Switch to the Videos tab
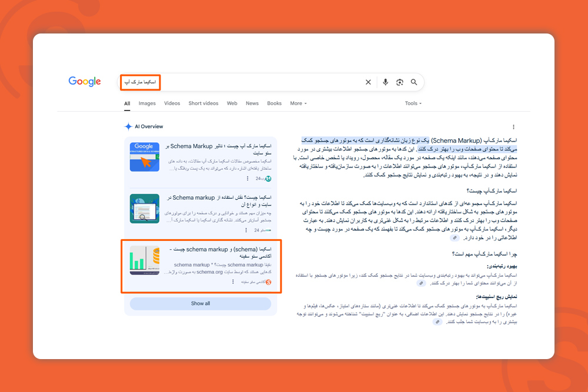588x392 pixels. [172, 103]
